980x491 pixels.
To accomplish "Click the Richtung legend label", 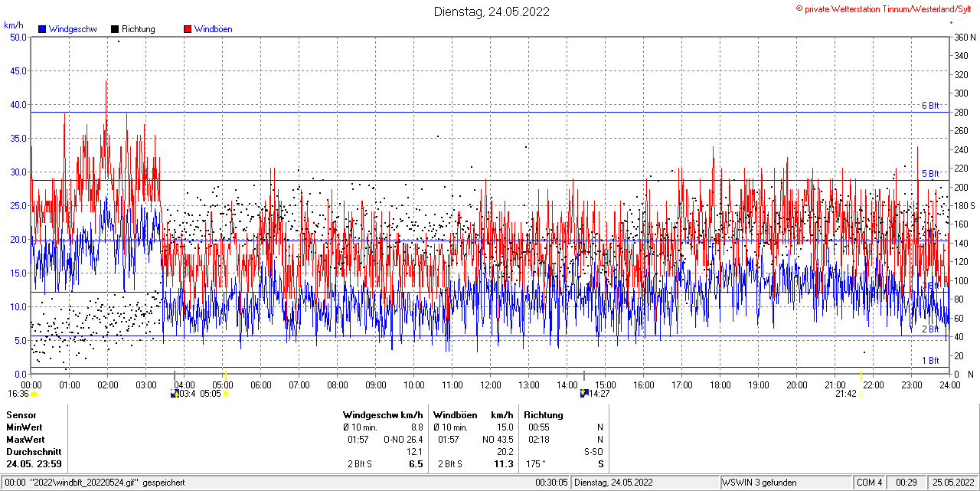I will pyautogui.click(x=139, y=29).
